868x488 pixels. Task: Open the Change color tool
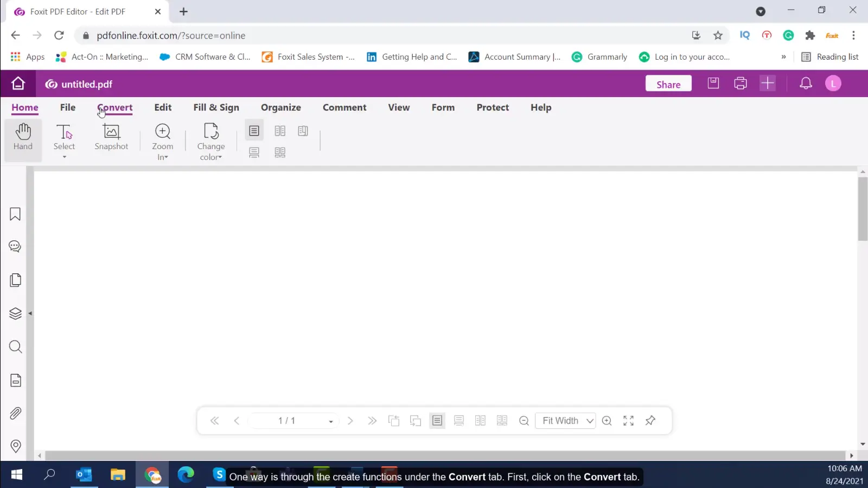pos(211,142)
